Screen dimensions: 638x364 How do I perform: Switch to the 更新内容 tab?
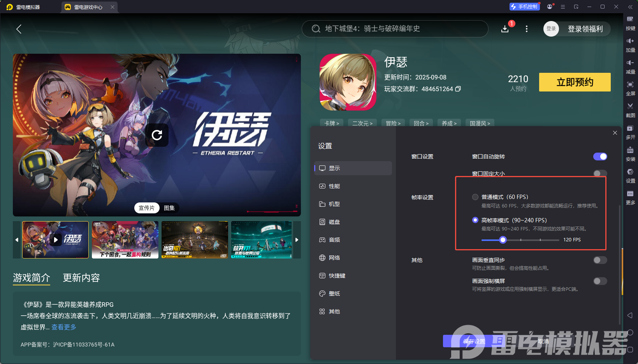point(81,278)
